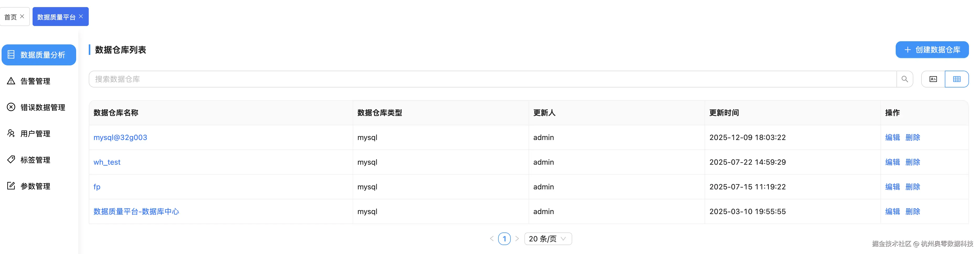The image size is (980, 254).
Task: Open the 20 条/页 page size dropdown
Action: pyautogui.click(x=548, y=239)
